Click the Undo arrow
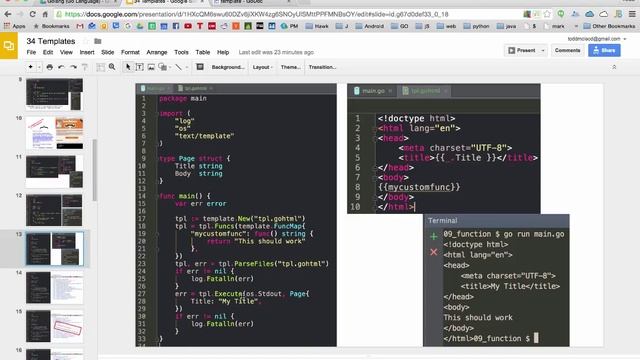 coord(61,67)
